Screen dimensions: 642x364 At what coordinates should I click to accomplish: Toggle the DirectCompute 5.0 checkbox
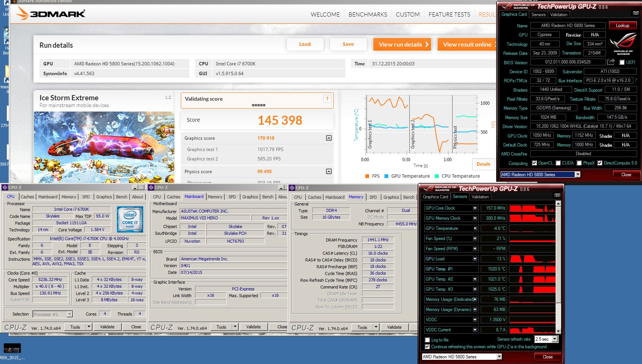tap(600, 163)
